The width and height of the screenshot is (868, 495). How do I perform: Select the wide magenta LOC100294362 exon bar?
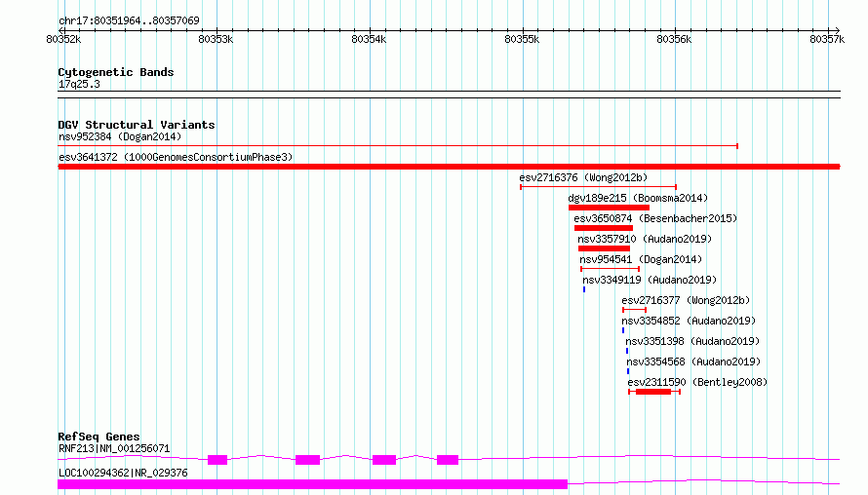[313, 484]
